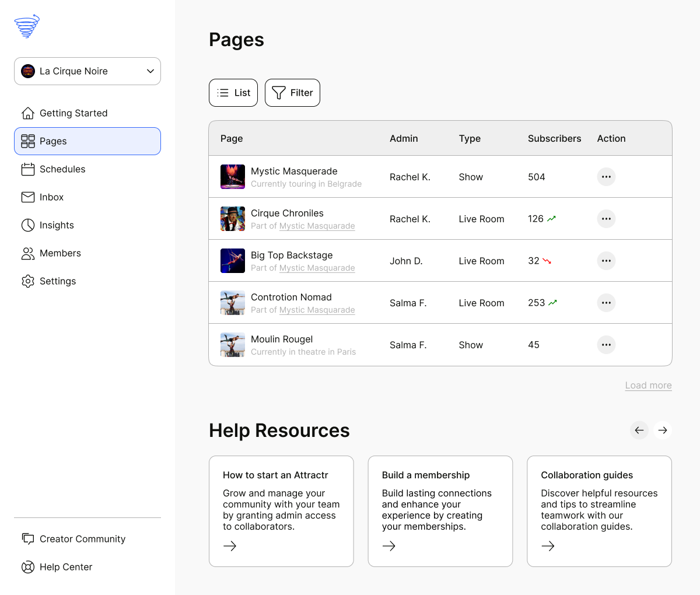Open Creator Community in the sidebar

point(82,539)
